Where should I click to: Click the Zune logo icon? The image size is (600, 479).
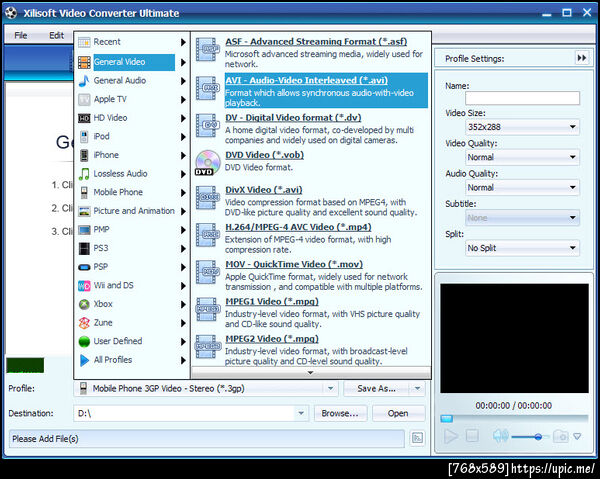[84, 323]
